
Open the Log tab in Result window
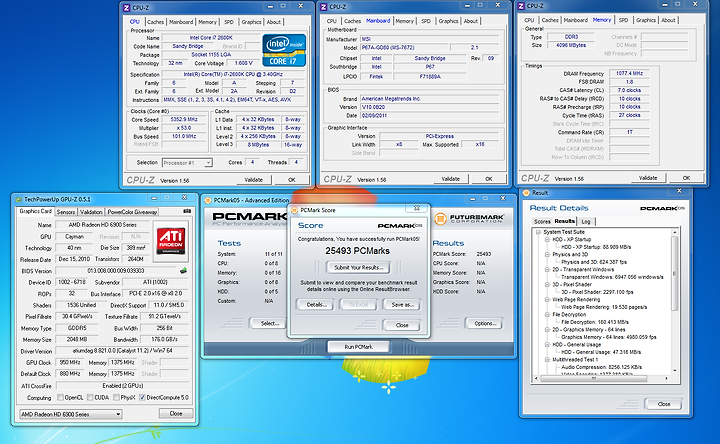586,221
